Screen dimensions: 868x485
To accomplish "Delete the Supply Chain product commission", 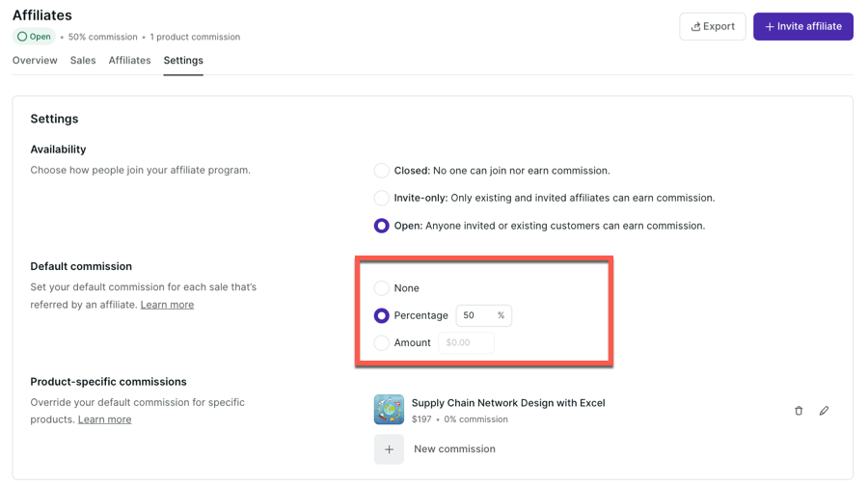I will click(x=799, y=411).
